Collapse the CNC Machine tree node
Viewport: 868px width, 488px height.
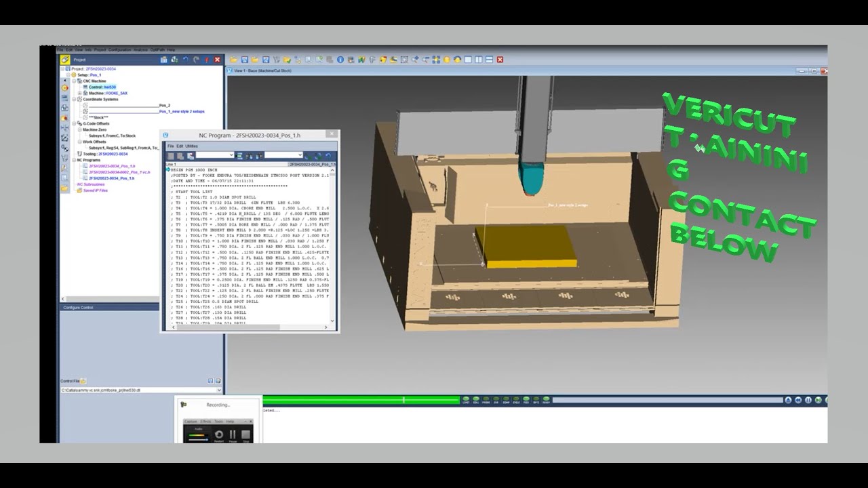(x=75, y=81)
